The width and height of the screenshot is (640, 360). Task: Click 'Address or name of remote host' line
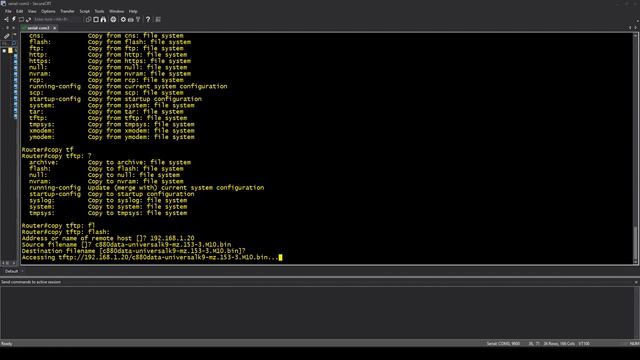108,238
